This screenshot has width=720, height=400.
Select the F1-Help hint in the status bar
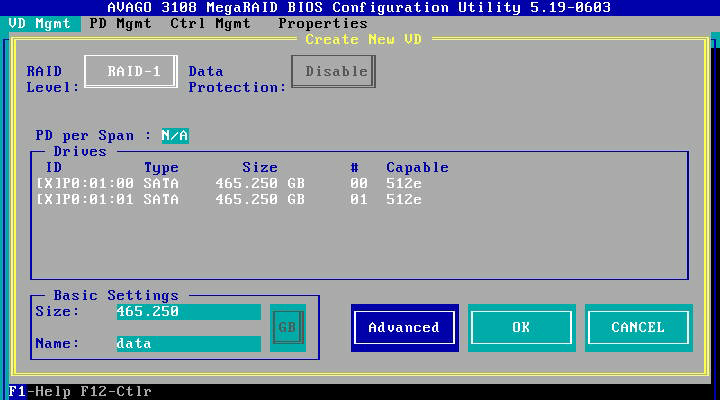(x=39, y=392)
